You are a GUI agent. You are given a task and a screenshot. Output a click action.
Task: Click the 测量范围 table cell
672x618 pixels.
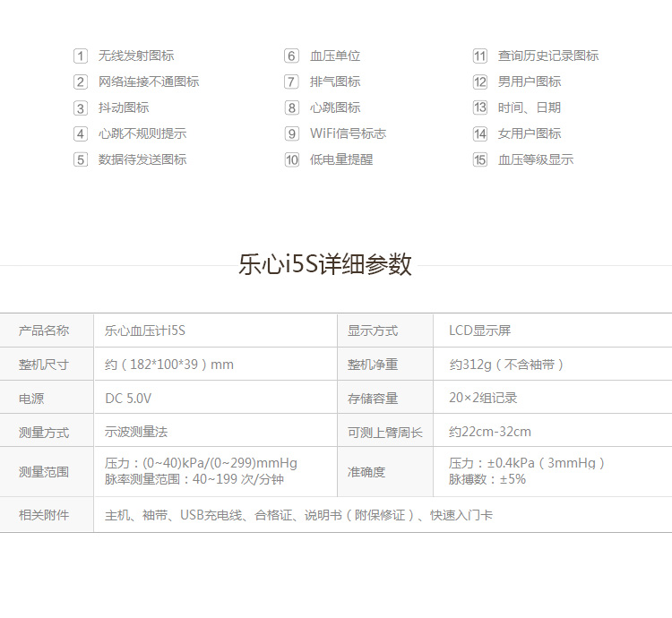pos(47,472)
